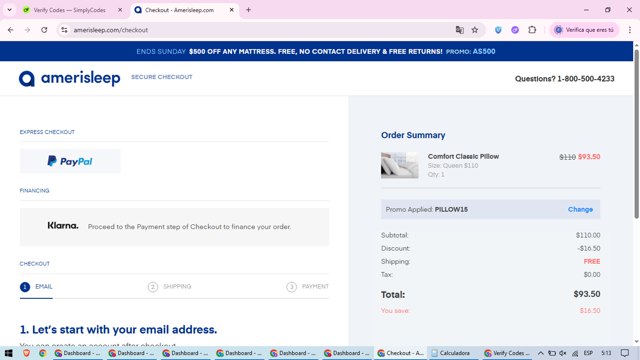Reload the checkout page

44,30
